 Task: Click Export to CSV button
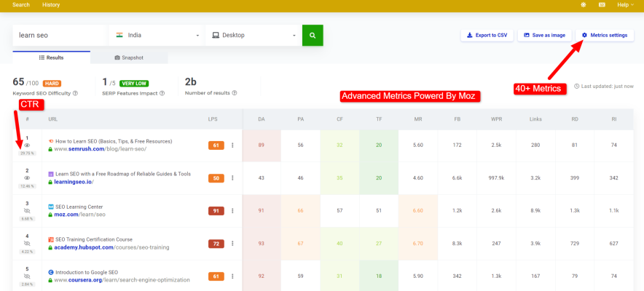coord(487,35)
